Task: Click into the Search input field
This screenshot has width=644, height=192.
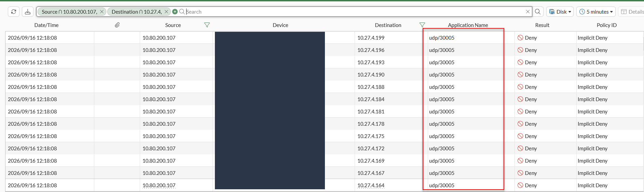Action: 355,12
